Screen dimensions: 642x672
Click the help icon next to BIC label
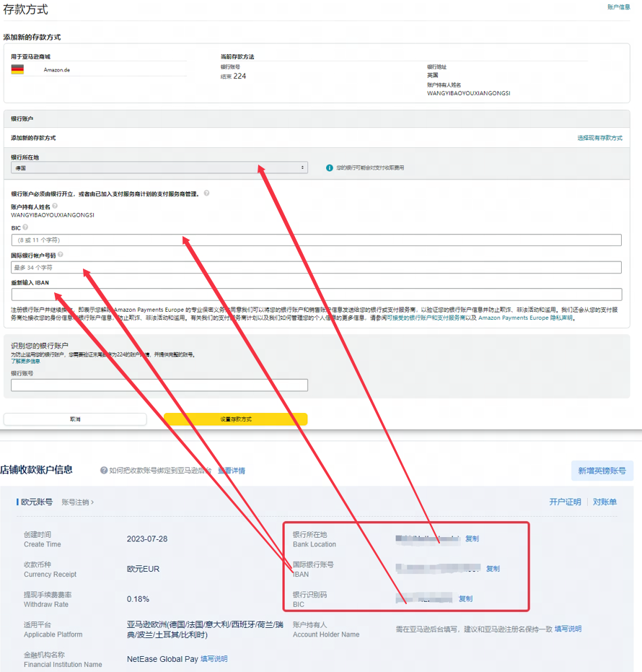(26, 227)
